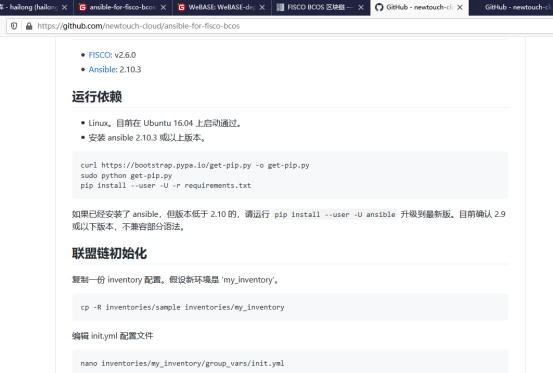Open the Ansible link
This screenshot has height=373, width=553.
click(x=103, y=69)
